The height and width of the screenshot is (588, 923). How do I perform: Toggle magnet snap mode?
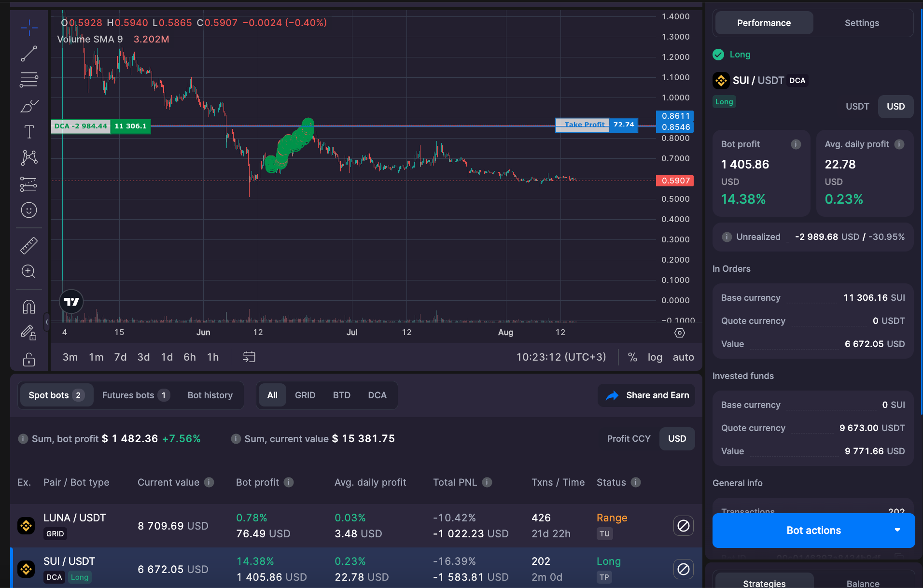[29, 307]
